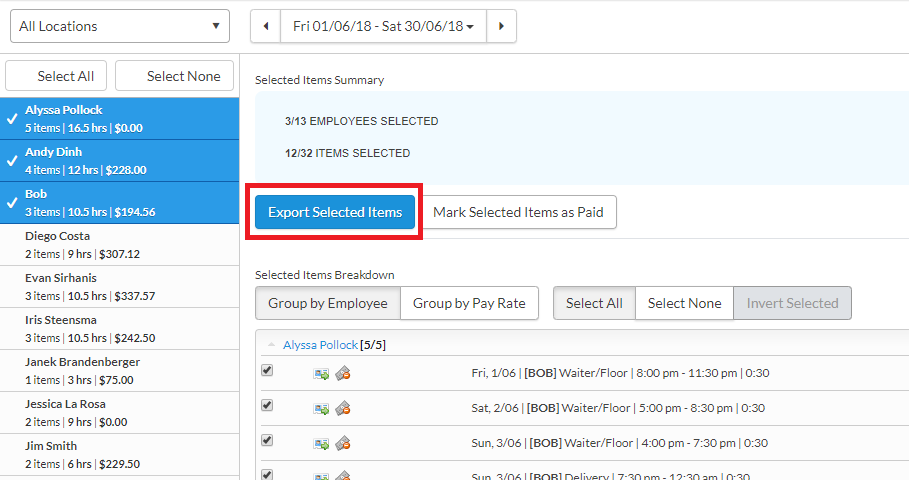Image resolution: width=909 pixels, height=480 pixels.
Task: Click Sat, 2/06 Waiter/Floor 5:00 pm shift text
Action: 618,408
